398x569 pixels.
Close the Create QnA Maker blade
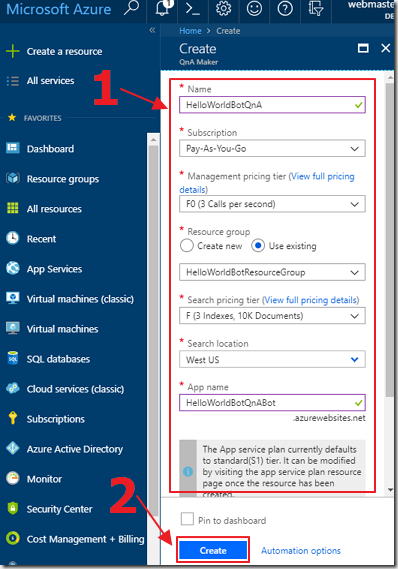386,48
